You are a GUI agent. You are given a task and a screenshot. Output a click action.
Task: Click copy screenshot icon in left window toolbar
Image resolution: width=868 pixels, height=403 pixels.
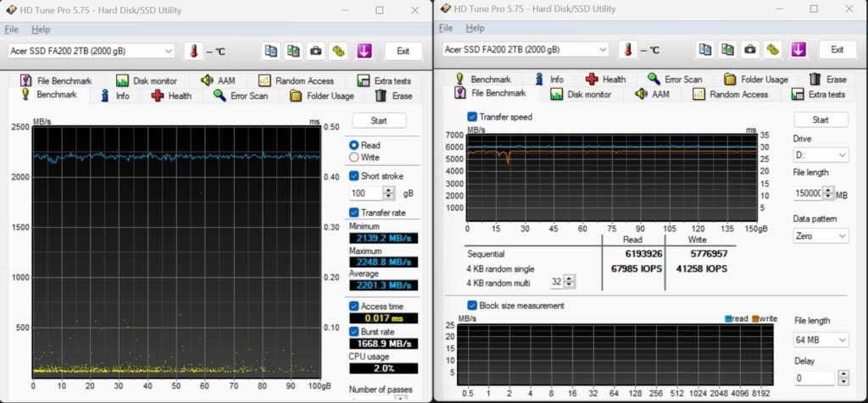tap(293, 51)
